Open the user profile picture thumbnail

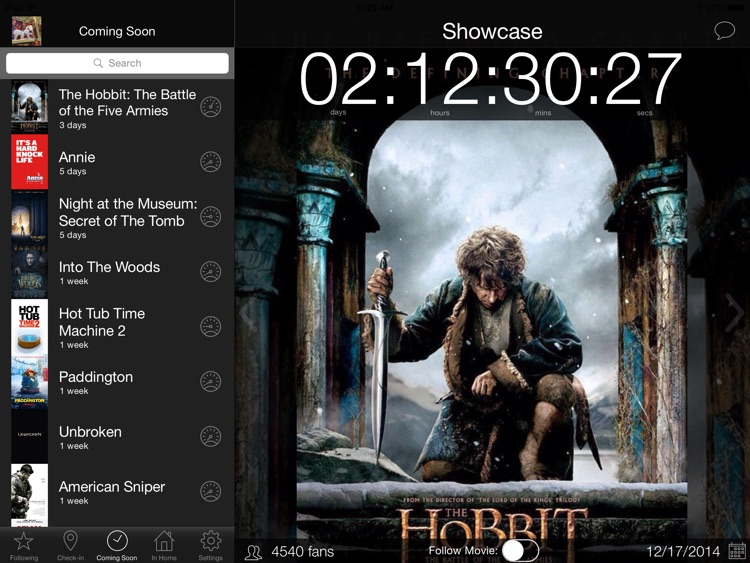(27, 31)
